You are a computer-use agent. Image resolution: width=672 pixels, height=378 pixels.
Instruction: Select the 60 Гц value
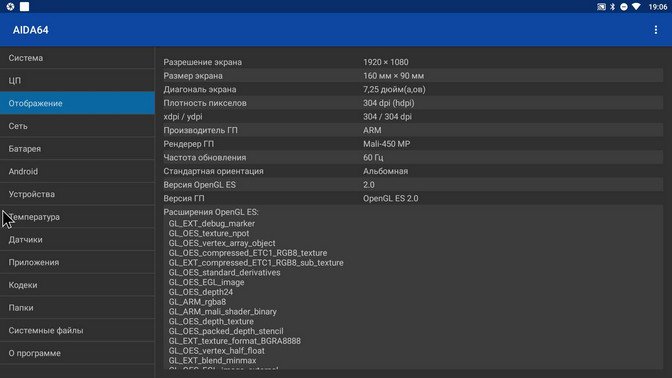tap(373, 158)
